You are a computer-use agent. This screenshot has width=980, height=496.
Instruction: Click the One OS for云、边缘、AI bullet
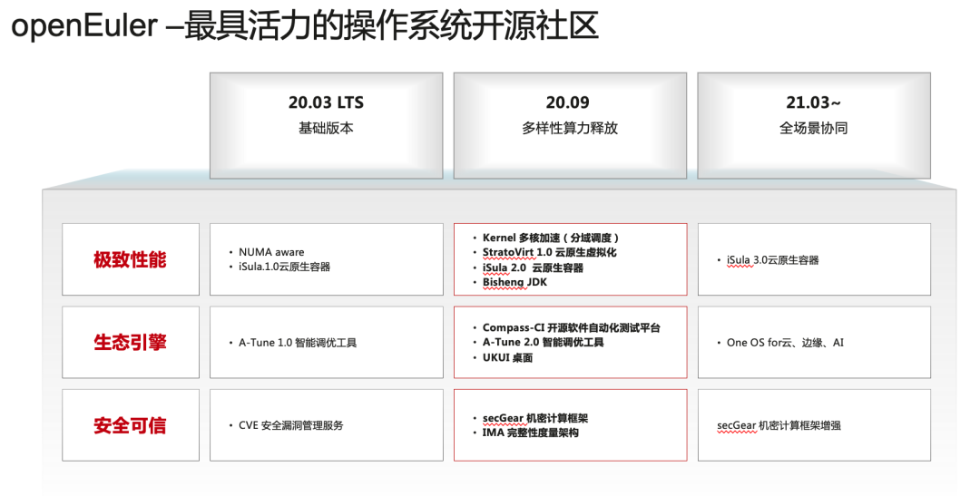pos(785,343)
